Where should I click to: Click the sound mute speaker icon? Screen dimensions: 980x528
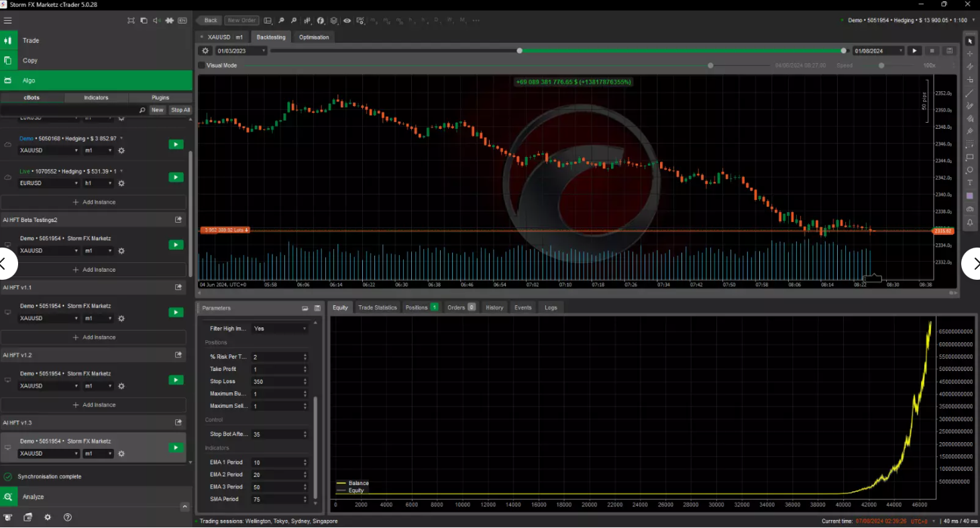(156, 21)
